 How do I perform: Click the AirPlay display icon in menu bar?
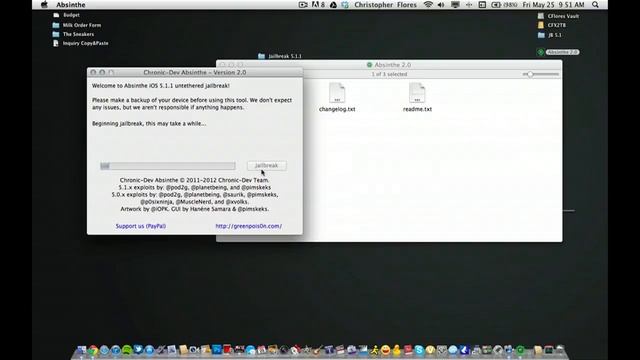(x=455, y=5)
